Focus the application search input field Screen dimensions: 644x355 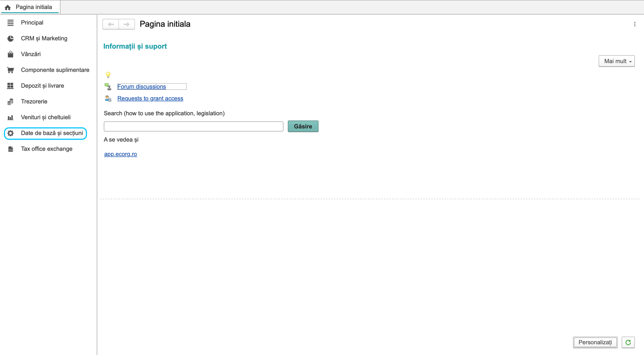(194, 126)
